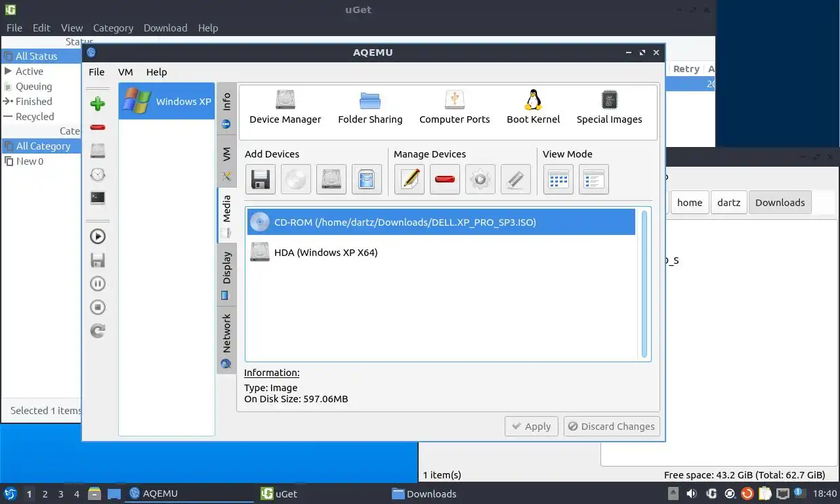This screenshot has width=840, height=504.
Task: Click the Downloads path button in file manager
Action: click(780, 203)
